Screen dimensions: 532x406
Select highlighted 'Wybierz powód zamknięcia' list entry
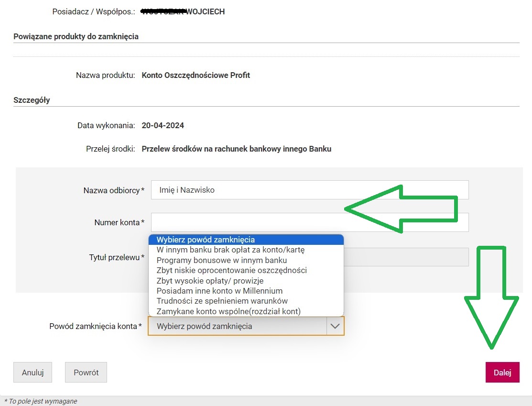[206, 240]
